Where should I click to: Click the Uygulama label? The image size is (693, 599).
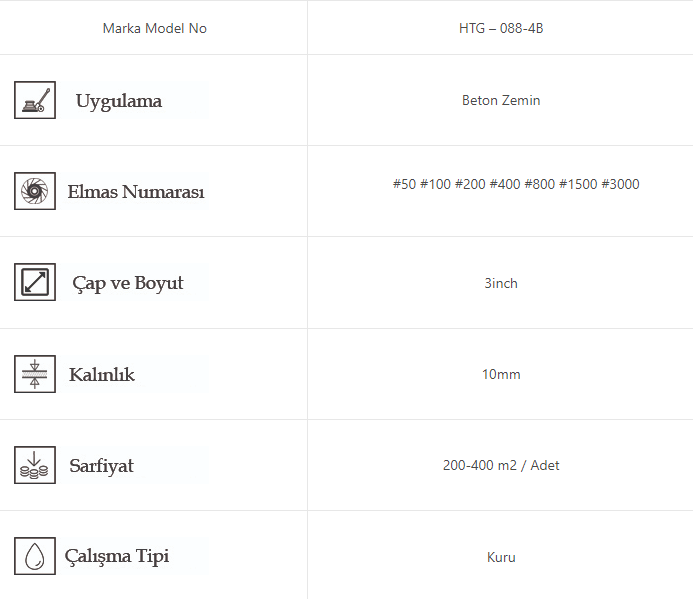coord(118,101)
